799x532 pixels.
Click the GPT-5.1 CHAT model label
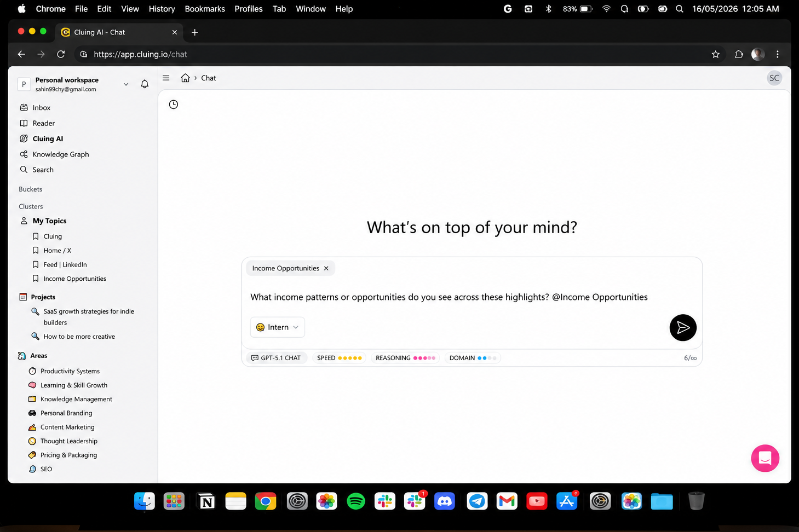click(x=276, y=358)
